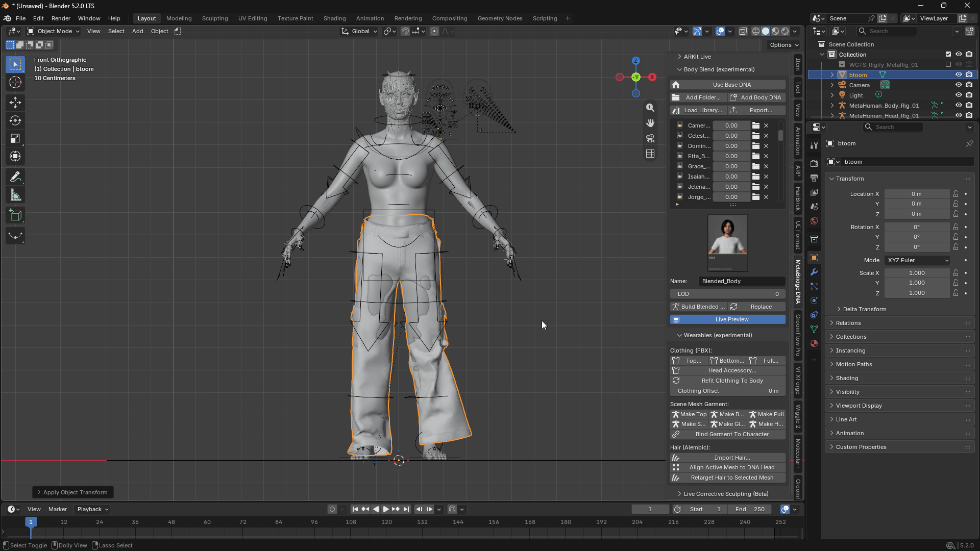This screenshot has height=551, width=980.
Task: Play the animation forward
Action: pos(386,509)
